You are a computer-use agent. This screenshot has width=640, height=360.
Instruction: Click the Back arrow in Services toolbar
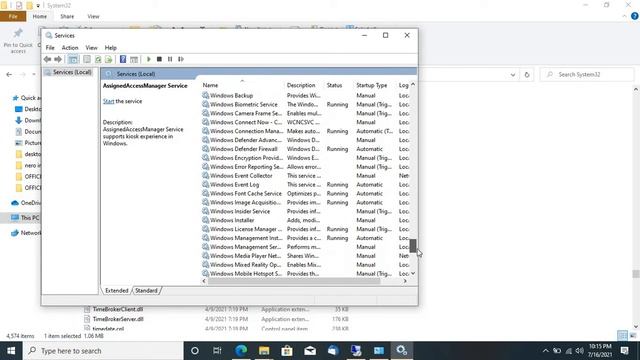[47, 59]
